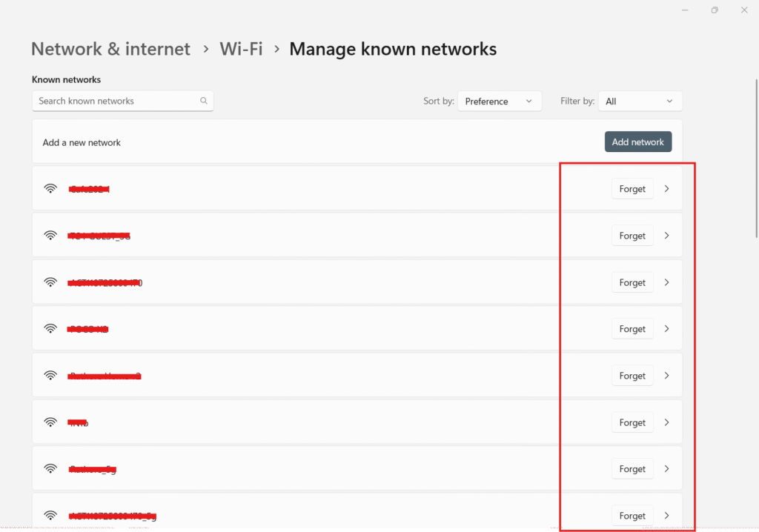The width and height of the screenshot is (759, 532).
Task: Click the Wi-Fi icon of the second listed network
Action: click(50, 236)
